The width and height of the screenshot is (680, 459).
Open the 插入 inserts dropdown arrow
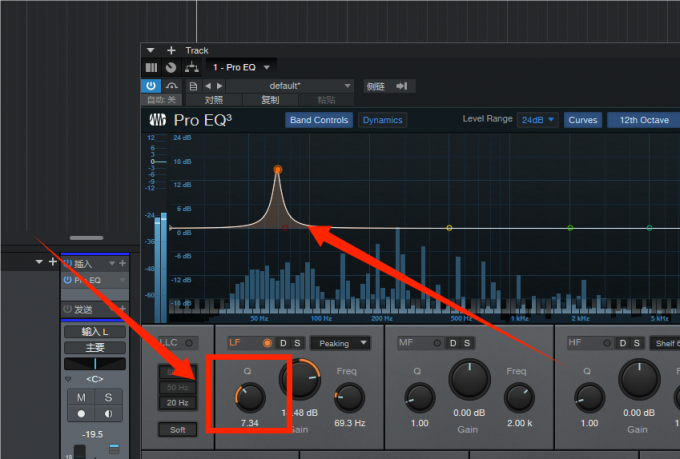click(112, 263)
